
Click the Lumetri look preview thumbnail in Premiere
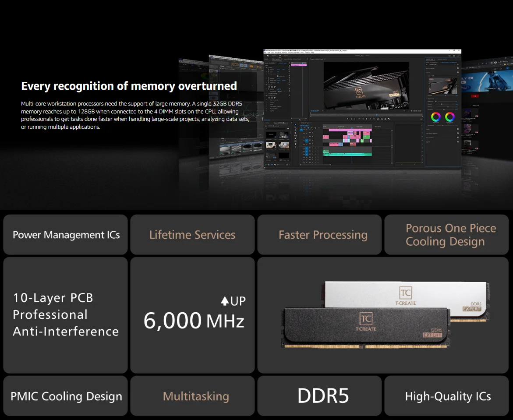(442, 86)
